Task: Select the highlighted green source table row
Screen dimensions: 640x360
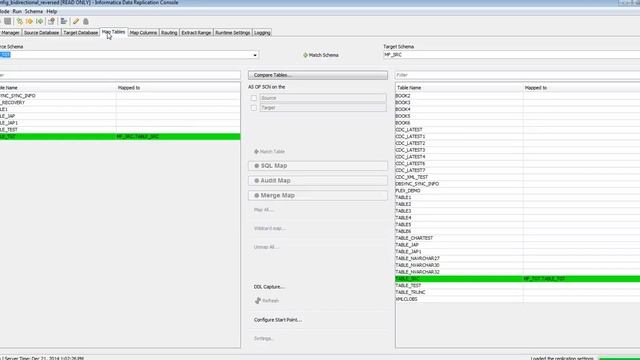Action: (120, 136)
